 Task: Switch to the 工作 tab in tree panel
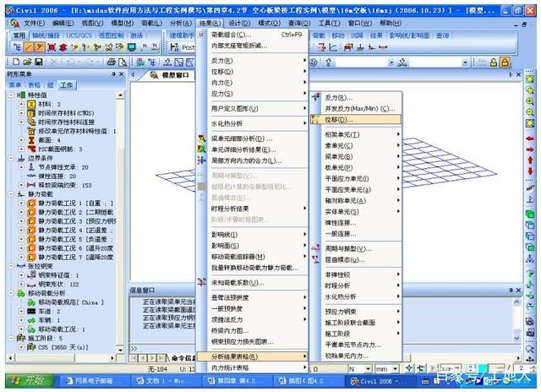[x=67, y=84]
